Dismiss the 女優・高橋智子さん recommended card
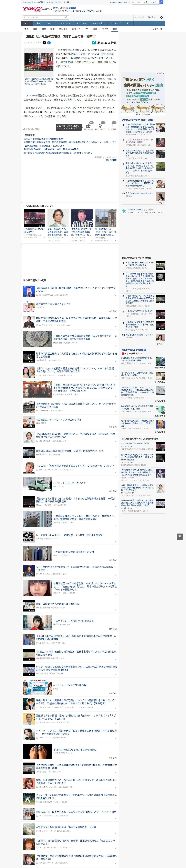The height and width of the screenshot is (868, 186). [68, 241]
